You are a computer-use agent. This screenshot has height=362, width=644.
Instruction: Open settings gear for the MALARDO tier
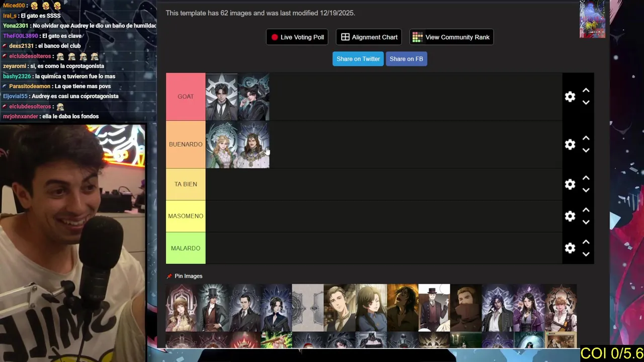coord(570,248)
